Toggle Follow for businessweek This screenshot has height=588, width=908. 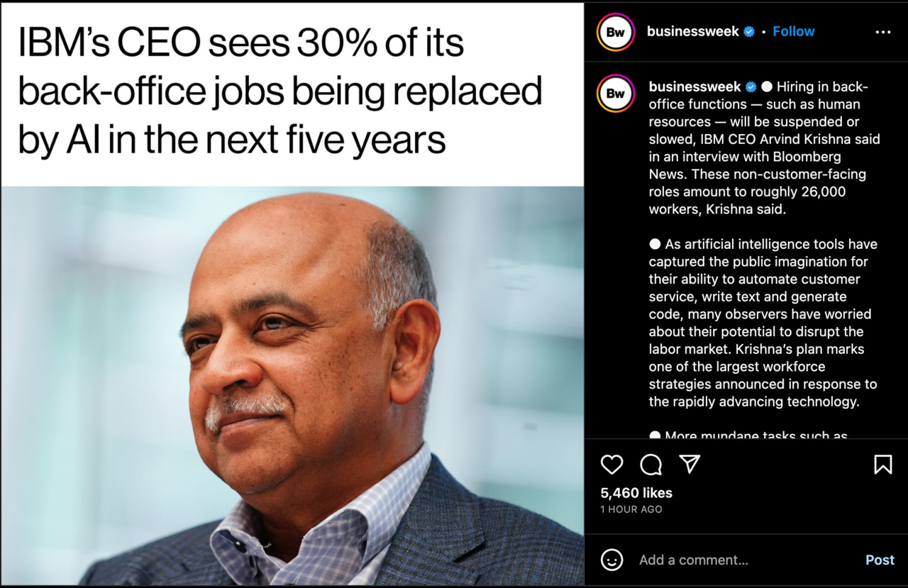[793, 31]
